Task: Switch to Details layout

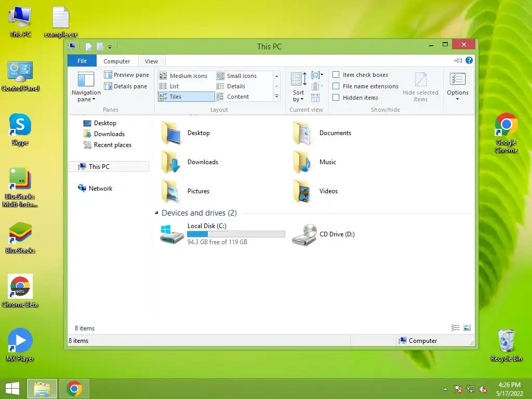Action: (231, 86)
